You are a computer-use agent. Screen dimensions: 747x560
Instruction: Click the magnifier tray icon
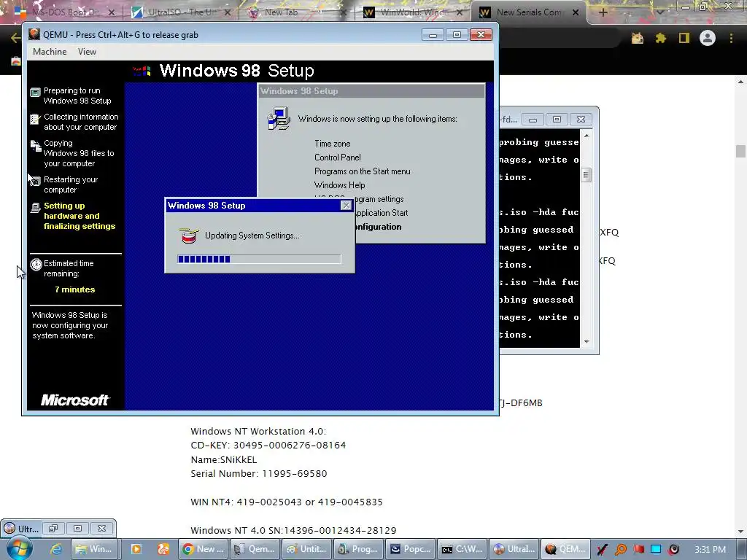coord(620,550)
